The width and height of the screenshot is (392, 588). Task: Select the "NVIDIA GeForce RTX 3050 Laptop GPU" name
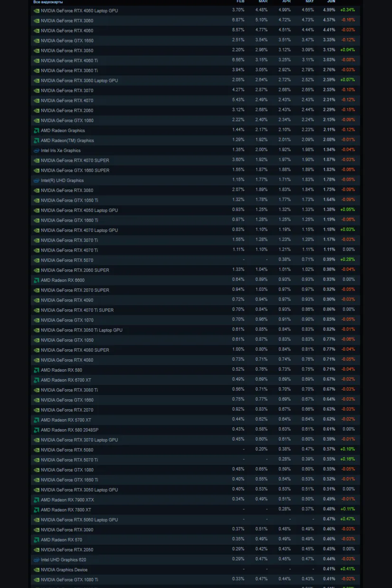click(79, 490)
